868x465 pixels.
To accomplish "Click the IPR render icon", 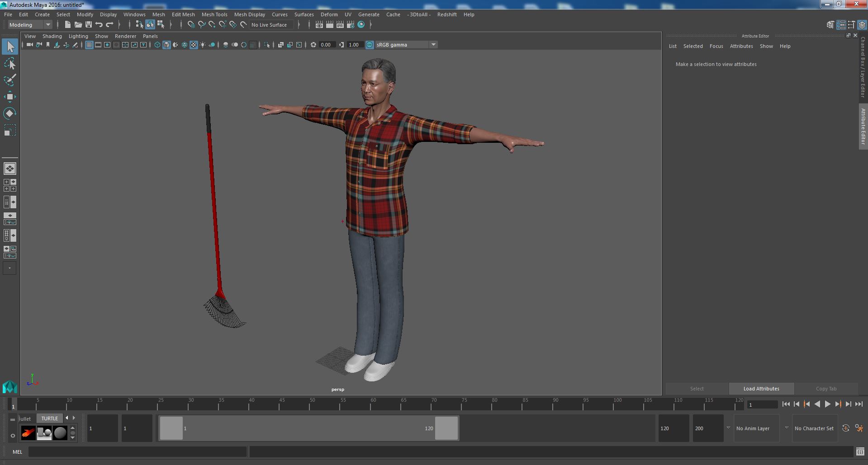I will (340, 25).
